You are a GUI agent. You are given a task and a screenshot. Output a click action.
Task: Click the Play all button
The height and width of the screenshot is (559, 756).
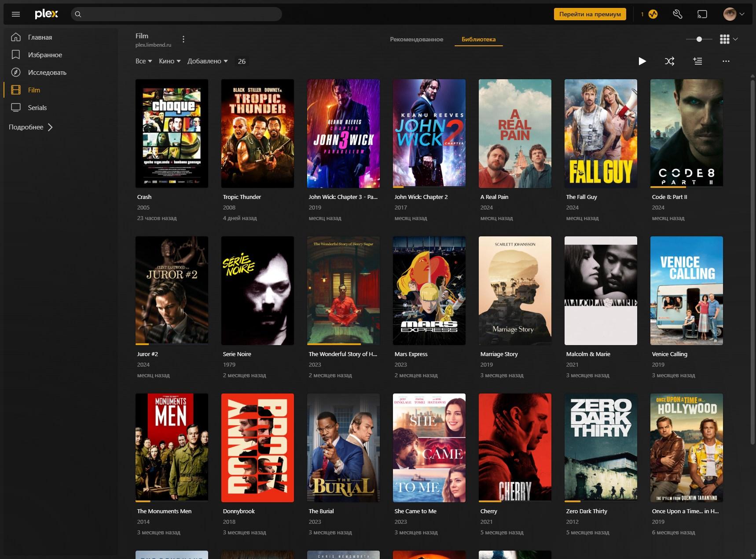point(642,61)
